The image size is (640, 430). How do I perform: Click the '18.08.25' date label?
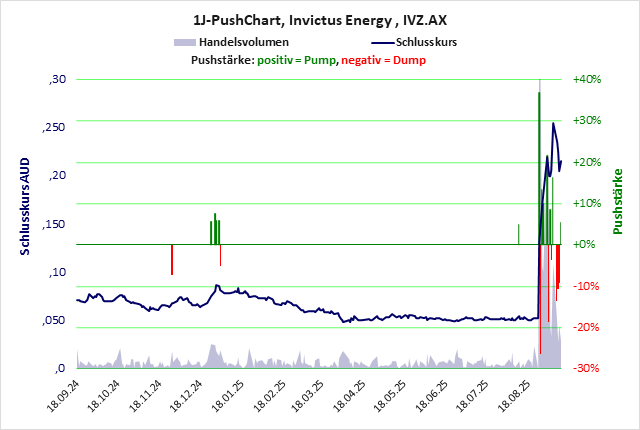tap(514, 396)
